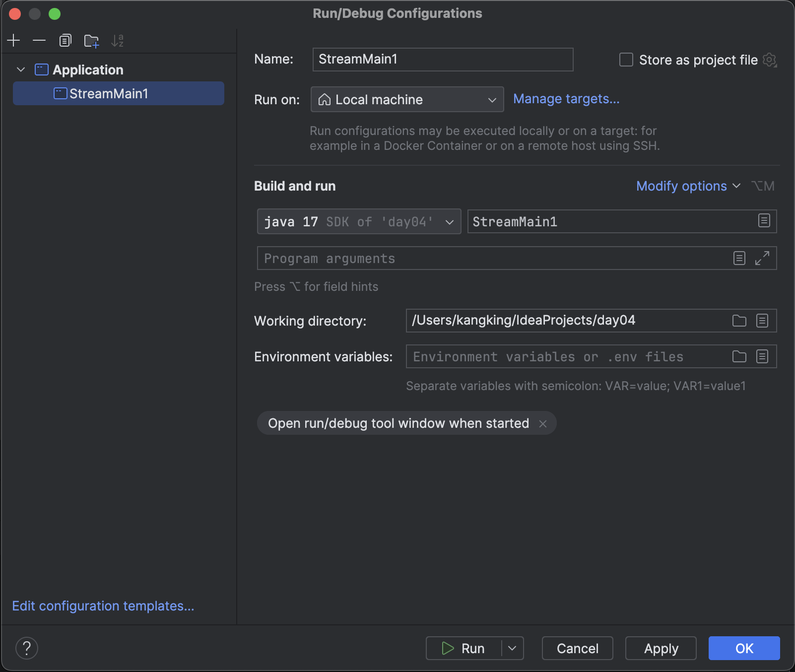Click the Cancel button

tap(578, 648)
